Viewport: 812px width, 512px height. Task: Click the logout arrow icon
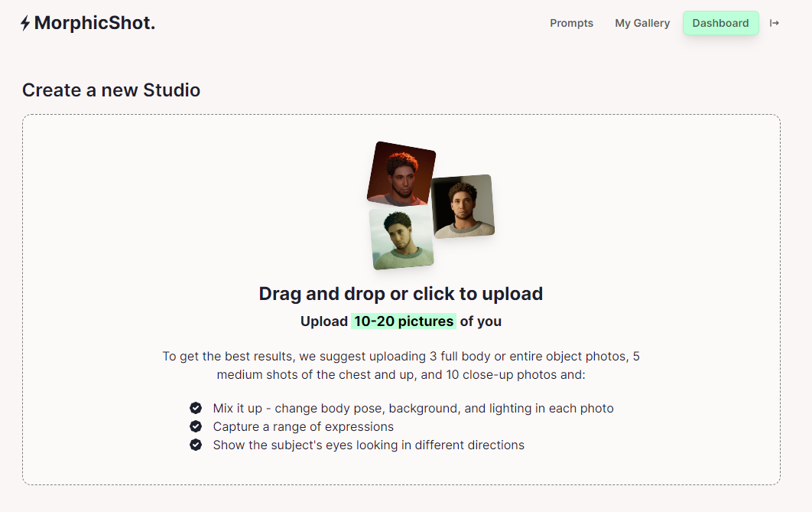[x=775, y=23]
